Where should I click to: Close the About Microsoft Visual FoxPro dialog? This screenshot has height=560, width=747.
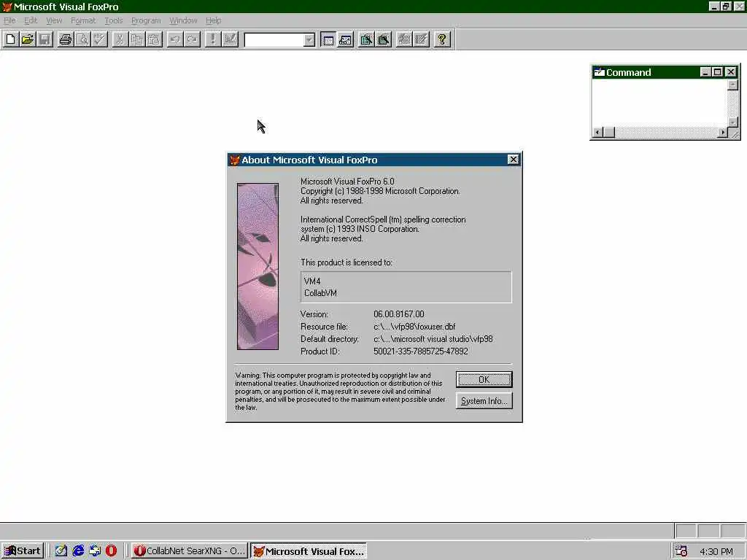point(513,160)
